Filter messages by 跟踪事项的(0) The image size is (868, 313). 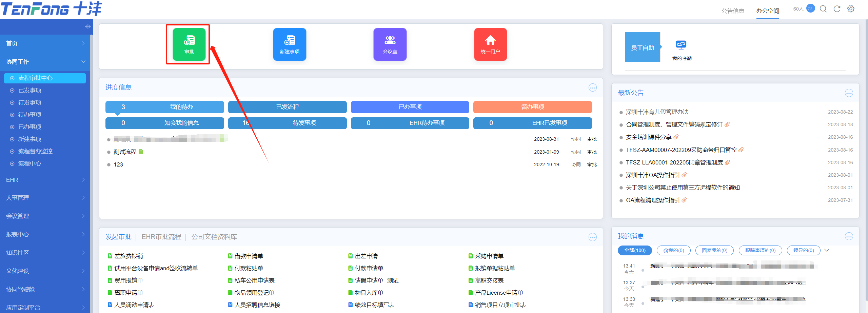point(761,250)
